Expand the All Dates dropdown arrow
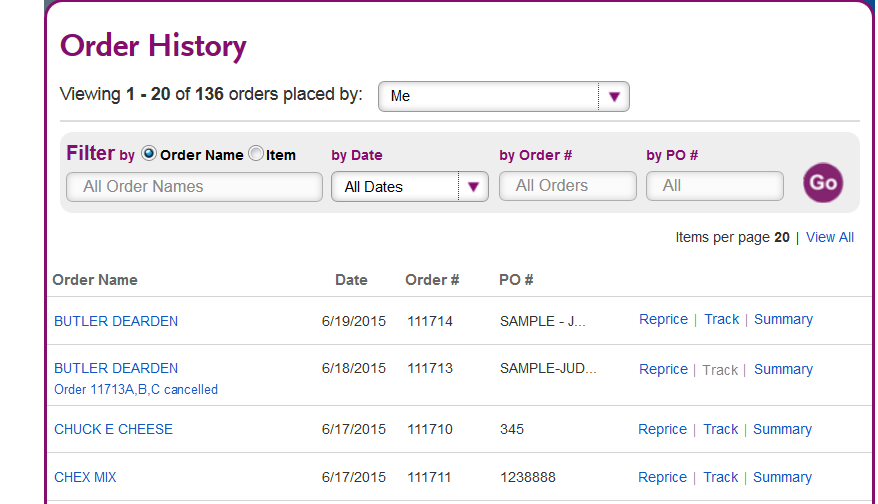Image resolution: width=878 pixels, height=504 pixels. coord(473,186)
